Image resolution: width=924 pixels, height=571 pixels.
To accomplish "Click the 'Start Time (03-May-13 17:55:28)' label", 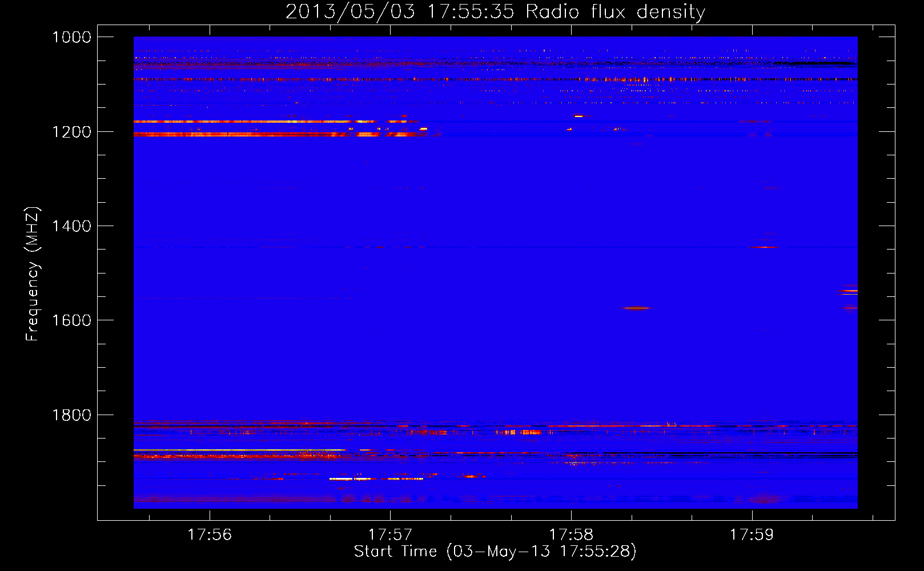I will tap(495, 552).
